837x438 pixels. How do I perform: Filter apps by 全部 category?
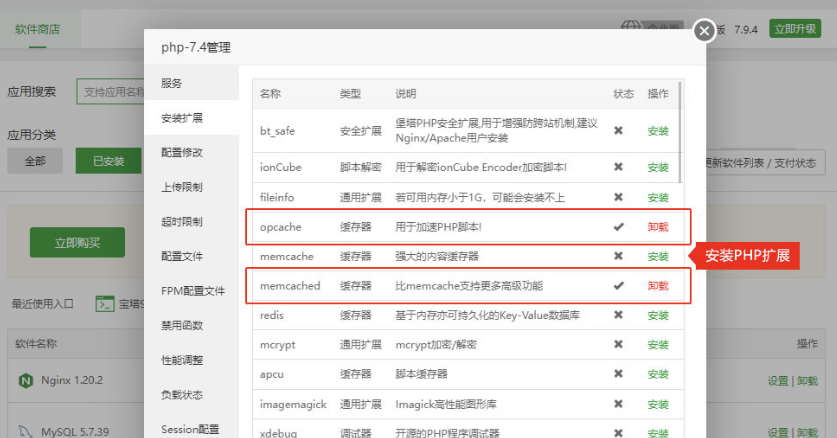point(35,161)
